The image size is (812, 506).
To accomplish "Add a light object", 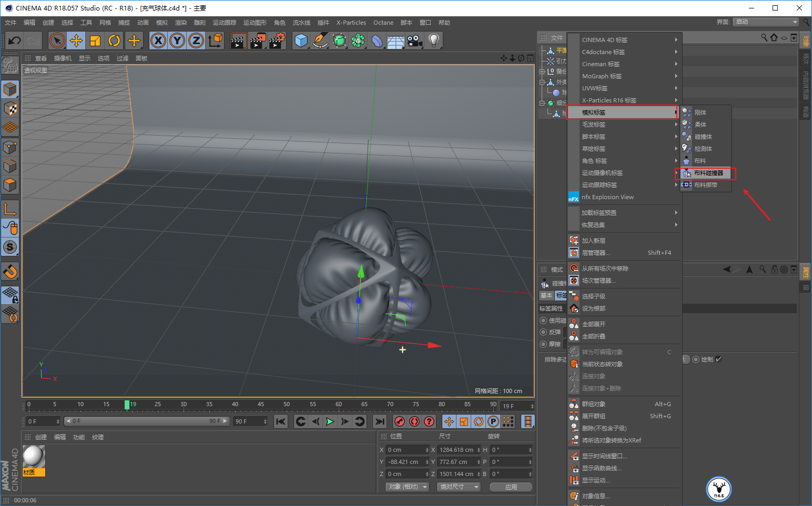I will 434,40.
